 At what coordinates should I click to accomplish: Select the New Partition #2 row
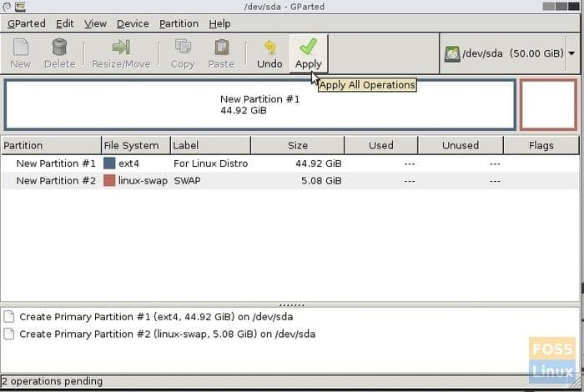click(x=289, y=180)
